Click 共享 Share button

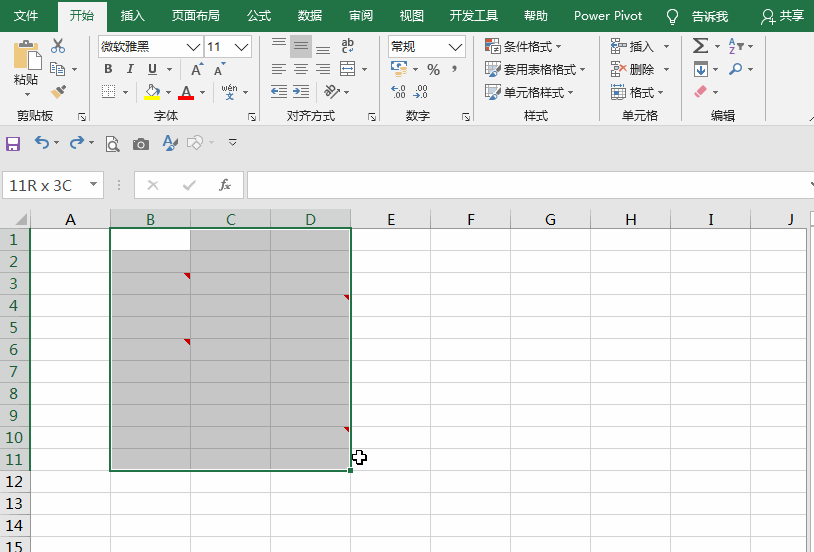(783, 16)
